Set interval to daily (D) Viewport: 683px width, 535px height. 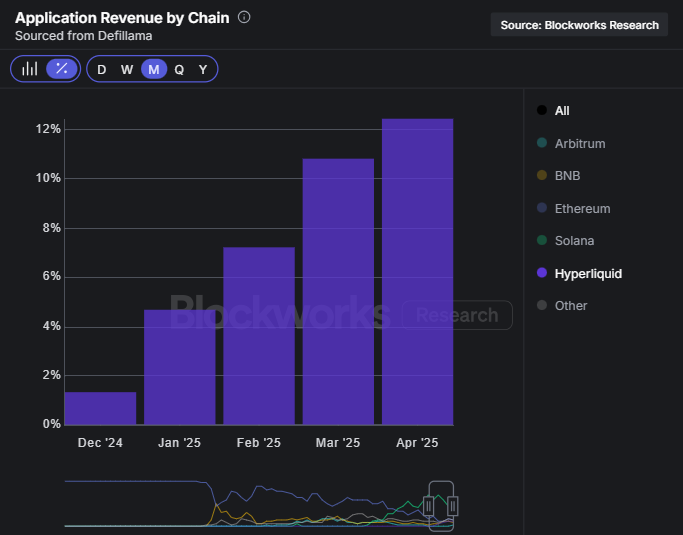click(x=101, y=69)
